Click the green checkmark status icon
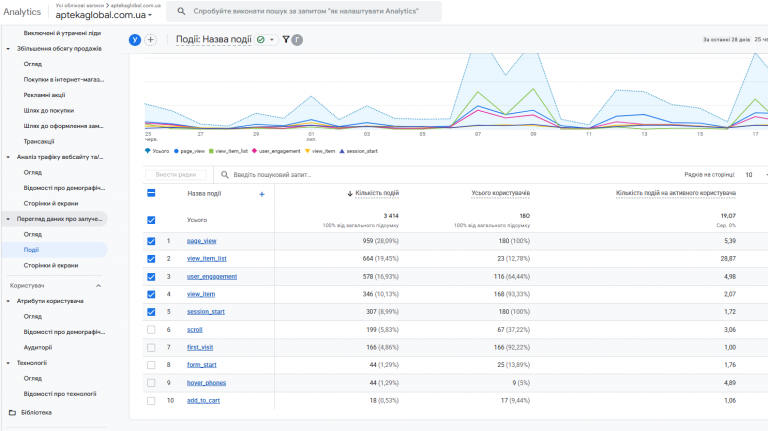The width and height of the screenshot is (768, 431). [x=261, y=40]
